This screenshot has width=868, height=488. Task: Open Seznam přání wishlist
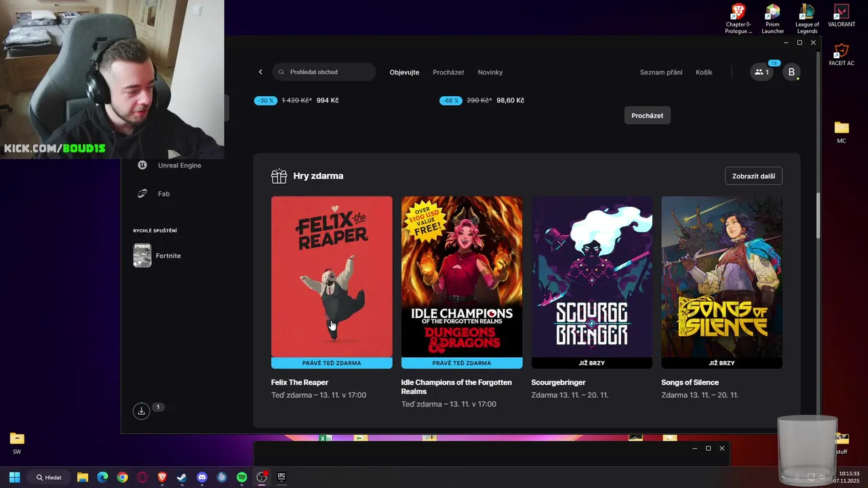click(x=661, y=72)
